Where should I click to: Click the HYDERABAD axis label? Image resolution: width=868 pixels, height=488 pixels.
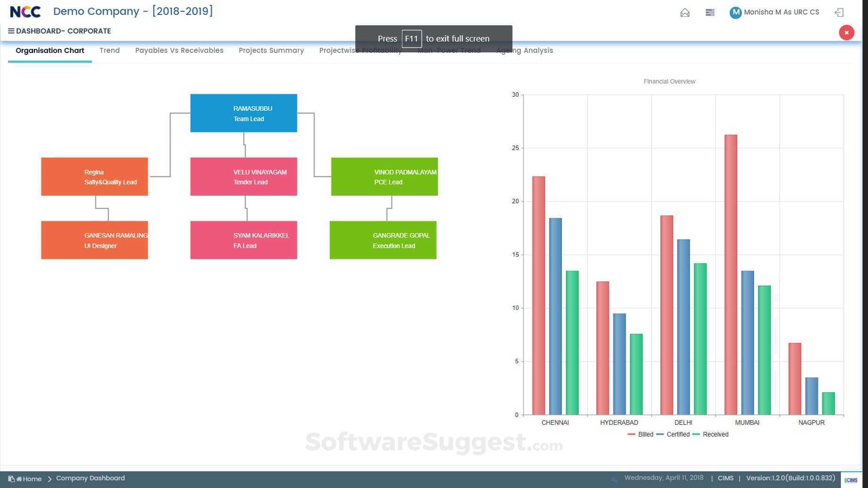(619, 422)
